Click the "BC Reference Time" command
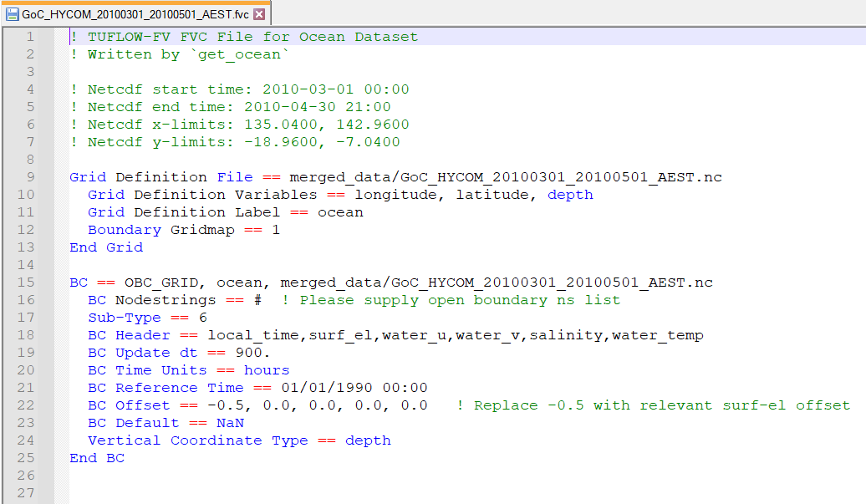The height and width of the screenshot is (504, 866). tap(166, 388)
